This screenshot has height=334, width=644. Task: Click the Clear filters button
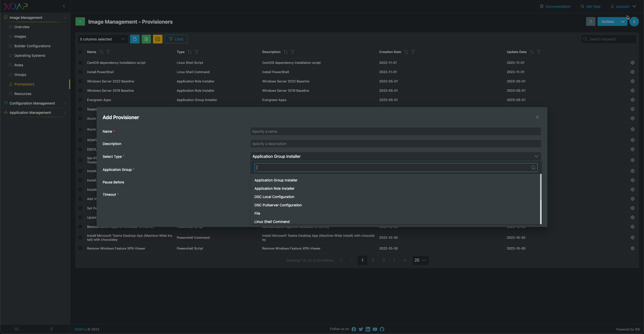click(176, 39)
